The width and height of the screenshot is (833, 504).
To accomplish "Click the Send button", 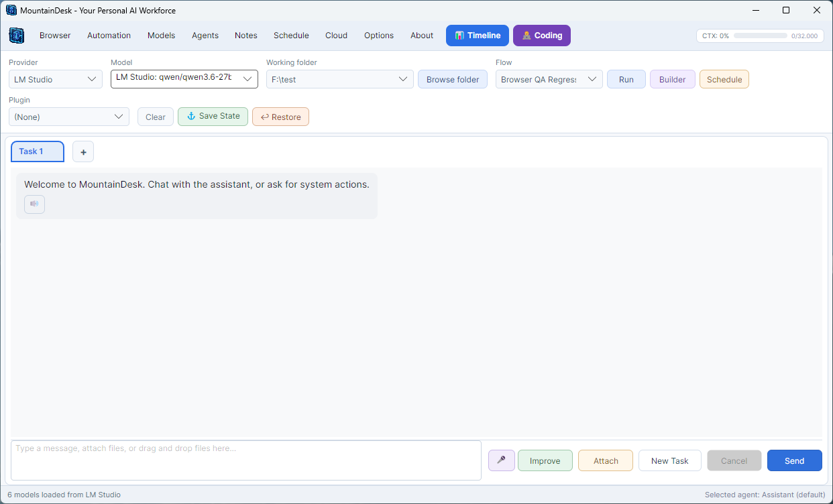I will (795, 460).
